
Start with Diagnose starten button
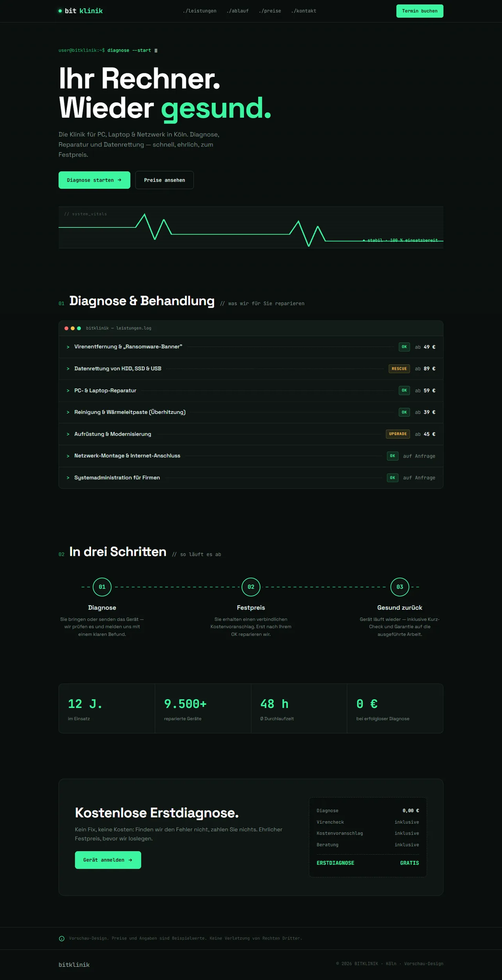94,180
